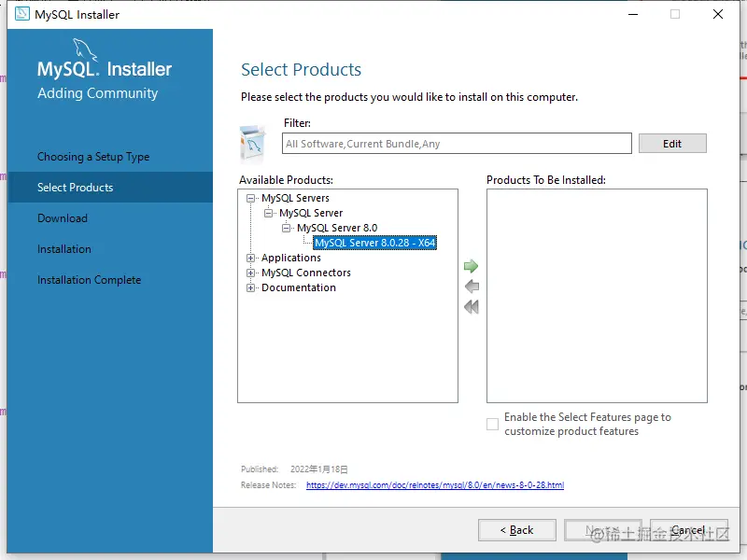Expand the Applications node
This screenshot has width=747, height=560.
(x=250, y=259)
